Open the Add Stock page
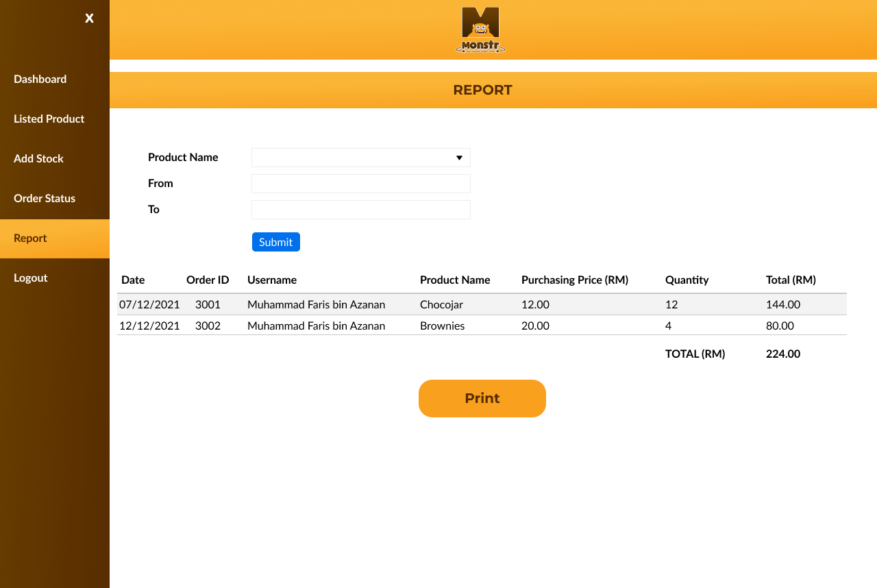The image size is (877, 588). pyautogui.click(x=39, y=158)
